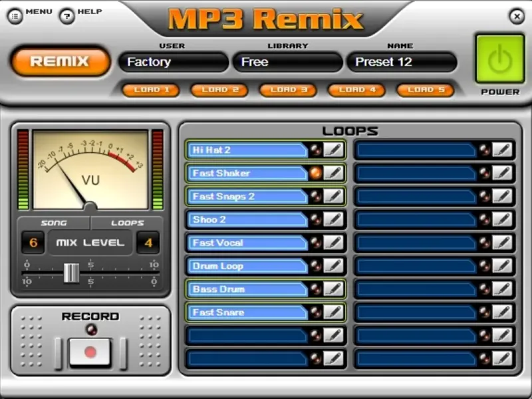Click pencil icon right of Fast Snare row
532x399 pixels.
[x=502, y=312]
